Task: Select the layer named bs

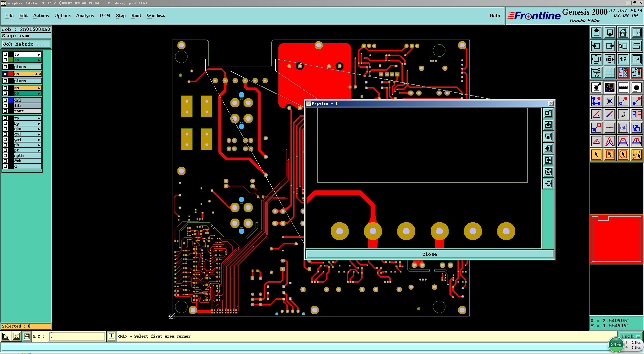Action: coord(27,93)
